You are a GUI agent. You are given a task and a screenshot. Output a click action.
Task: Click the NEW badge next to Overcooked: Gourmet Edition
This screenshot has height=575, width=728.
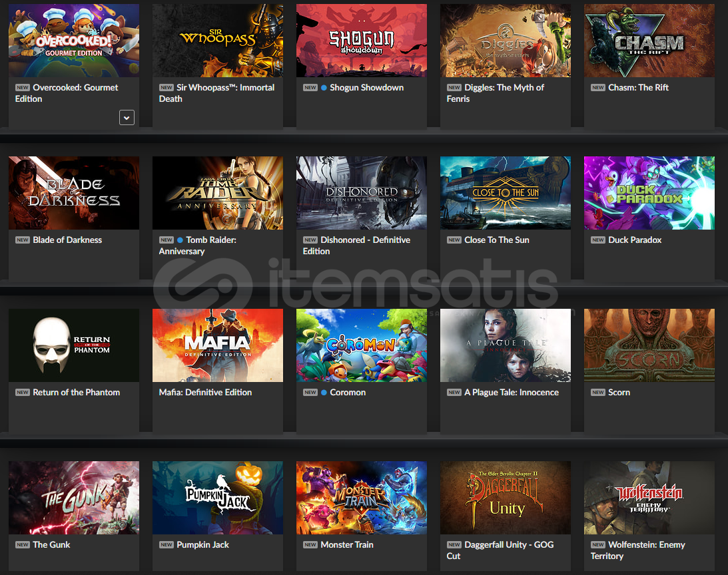22,88
